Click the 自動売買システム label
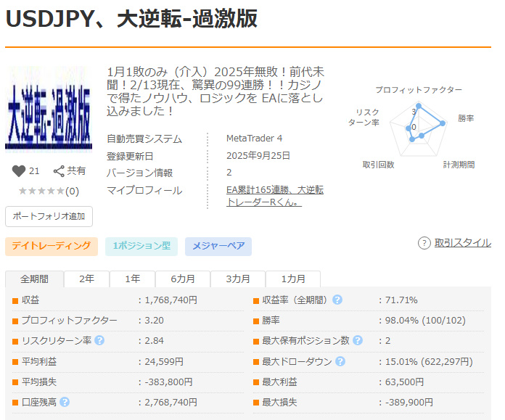 coord(144,139)
